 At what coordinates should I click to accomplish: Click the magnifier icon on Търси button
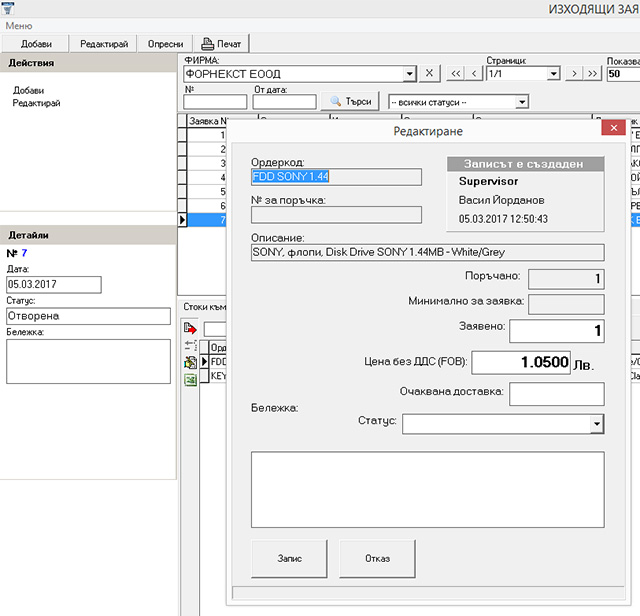[336, 101]
